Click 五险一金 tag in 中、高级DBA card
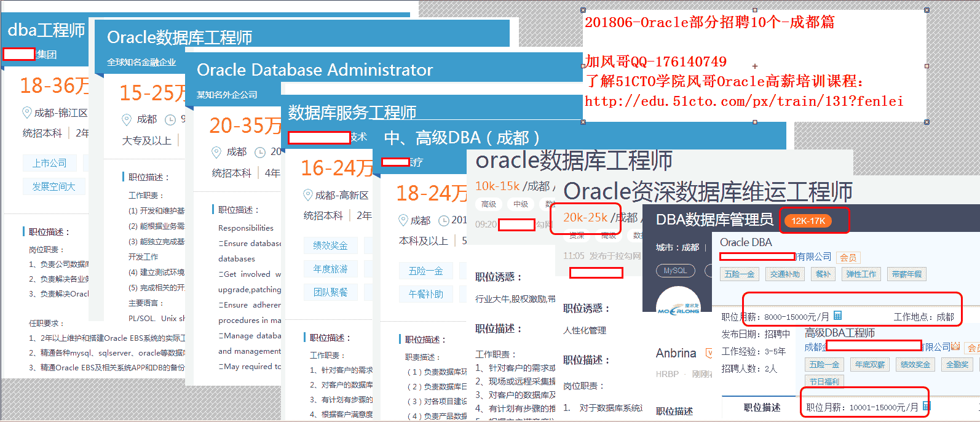 click(x=425, y=271)
